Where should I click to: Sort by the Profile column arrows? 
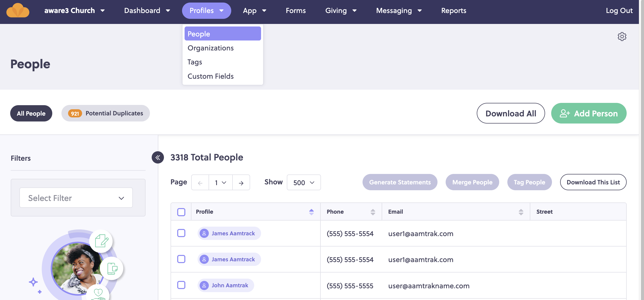(311, 212)
